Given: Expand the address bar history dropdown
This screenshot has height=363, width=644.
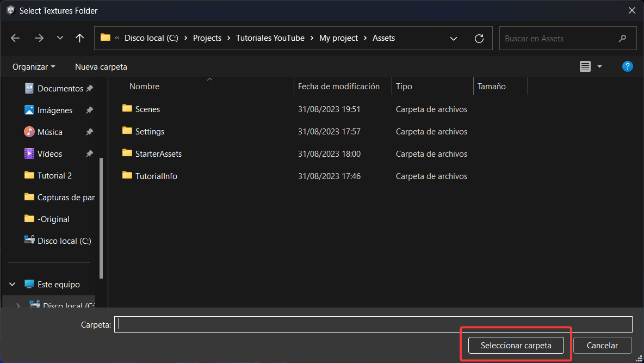Looking at the screenshot, I should pyautogui.click(x=454, y=39).
